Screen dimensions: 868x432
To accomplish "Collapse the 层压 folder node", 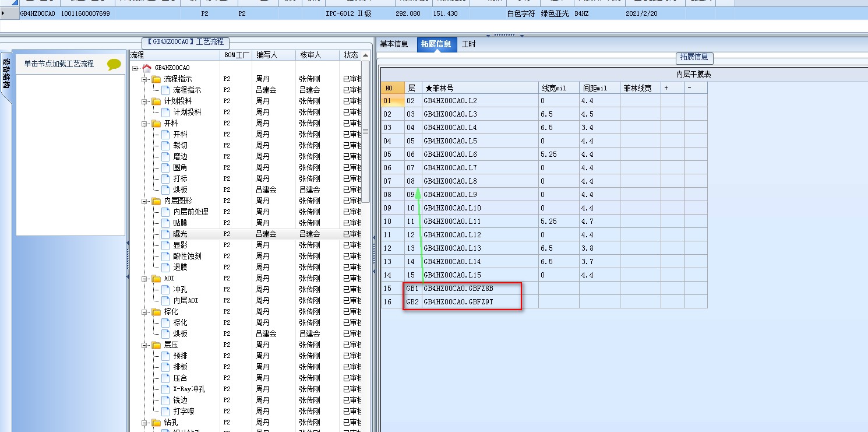I will tap(144, 345).
